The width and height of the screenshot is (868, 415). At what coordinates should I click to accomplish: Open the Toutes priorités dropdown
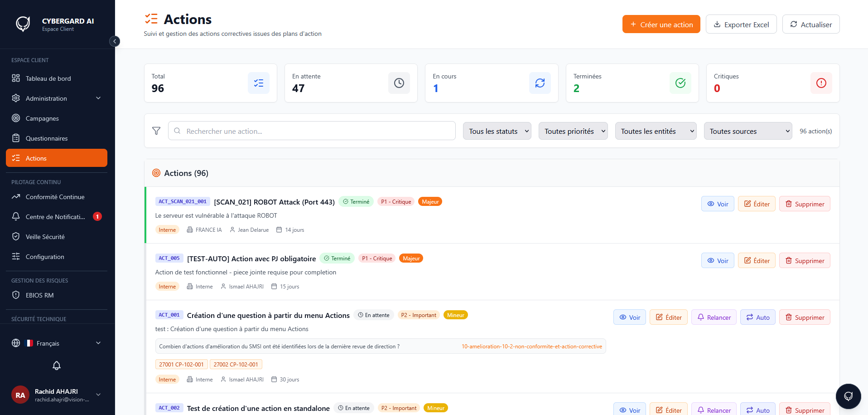click(x=573, y=131)
